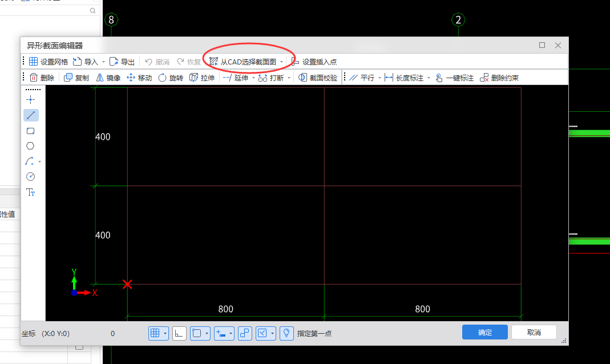Open the 导入 dropdown arrow

(103, 62)
